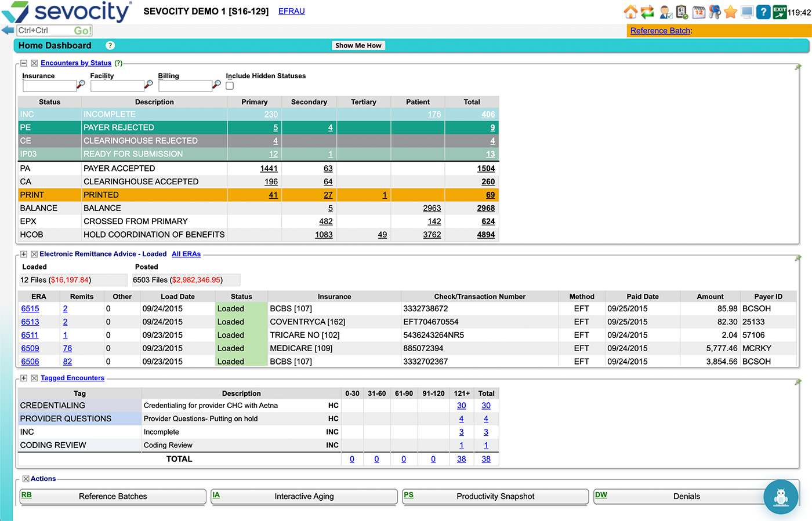Open Denials action button
Image resolution: width=812 pixels, height=521 pixels.
point(687,497)
